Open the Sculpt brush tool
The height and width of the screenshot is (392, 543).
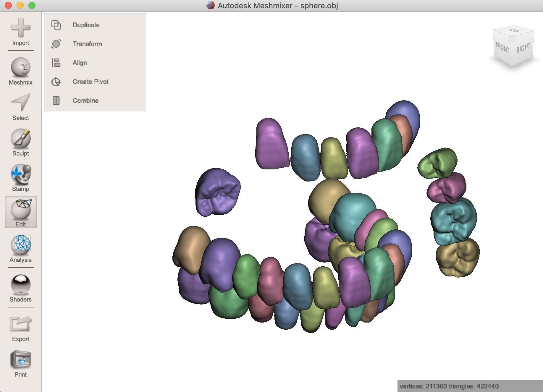tap(20, 142)
